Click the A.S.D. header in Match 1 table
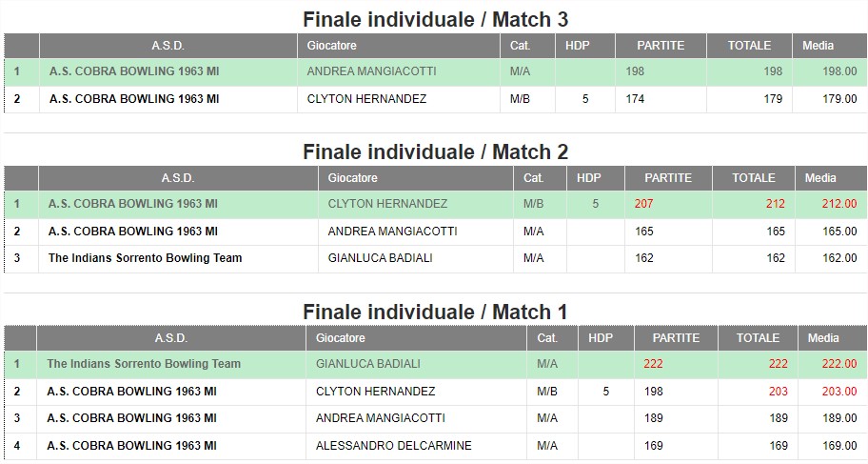Image resolution: width=868 pixels, height=464 pixels. (171, 338)
